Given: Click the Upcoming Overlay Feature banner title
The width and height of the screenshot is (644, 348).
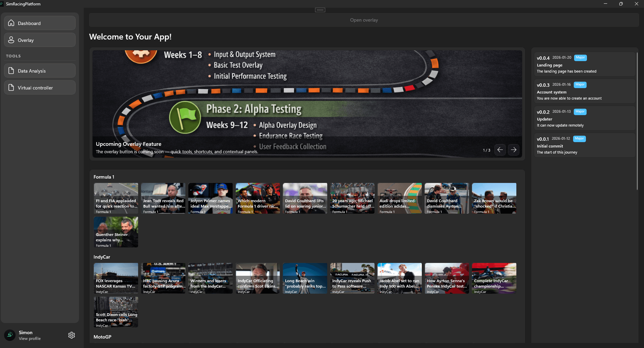Looking at the screenshot, I should tap(128, 144).
